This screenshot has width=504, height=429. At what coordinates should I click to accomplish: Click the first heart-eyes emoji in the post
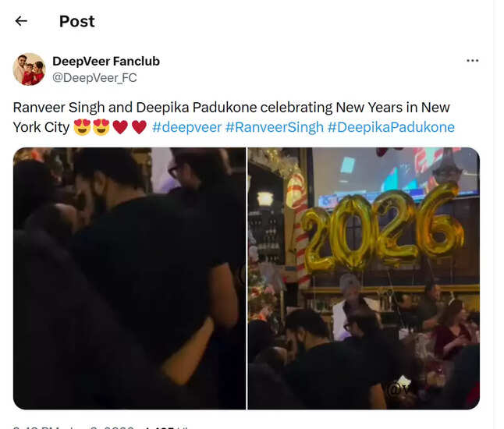click(82, 127)
